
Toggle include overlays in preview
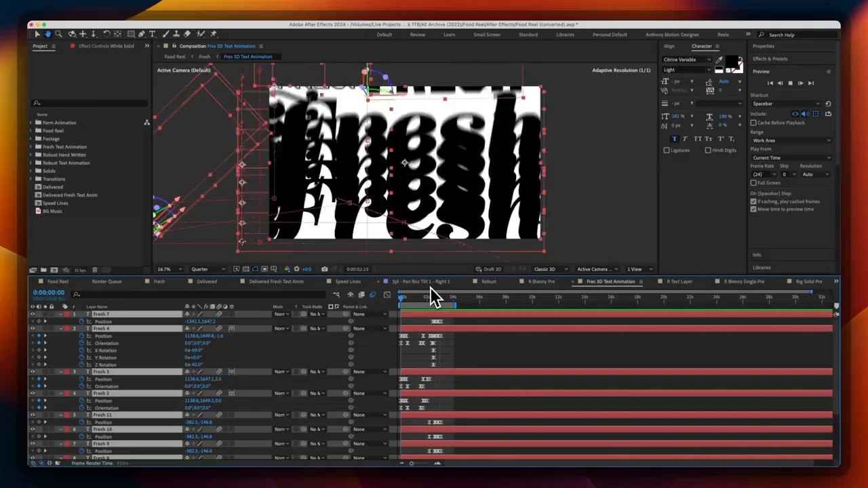pyautogui.click(x=816, y=113)
